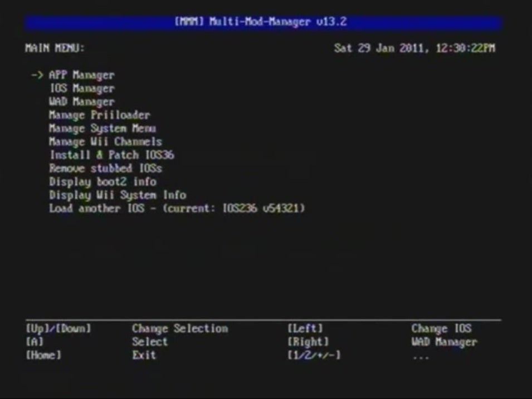The height and width of the screenshot is (399, 532).
Task: Click the ellipsis label in footer
Action: (x=421, y=357)
